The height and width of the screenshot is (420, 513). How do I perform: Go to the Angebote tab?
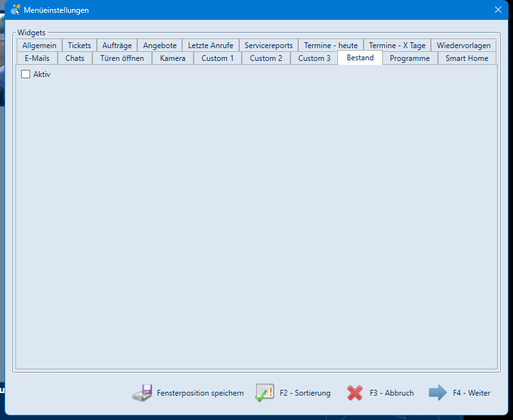click(x=160, y=45)
